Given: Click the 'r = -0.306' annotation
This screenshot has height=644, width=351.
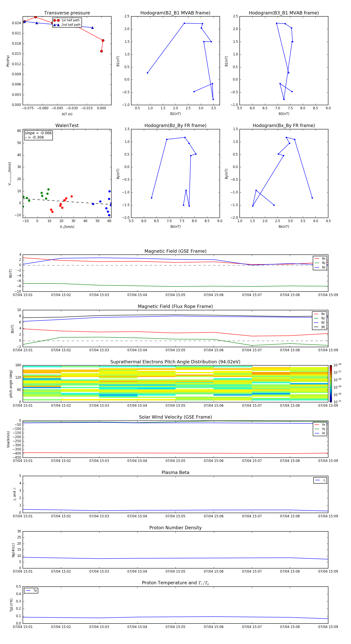Looking at the screenshot, I should pos(35,137).
